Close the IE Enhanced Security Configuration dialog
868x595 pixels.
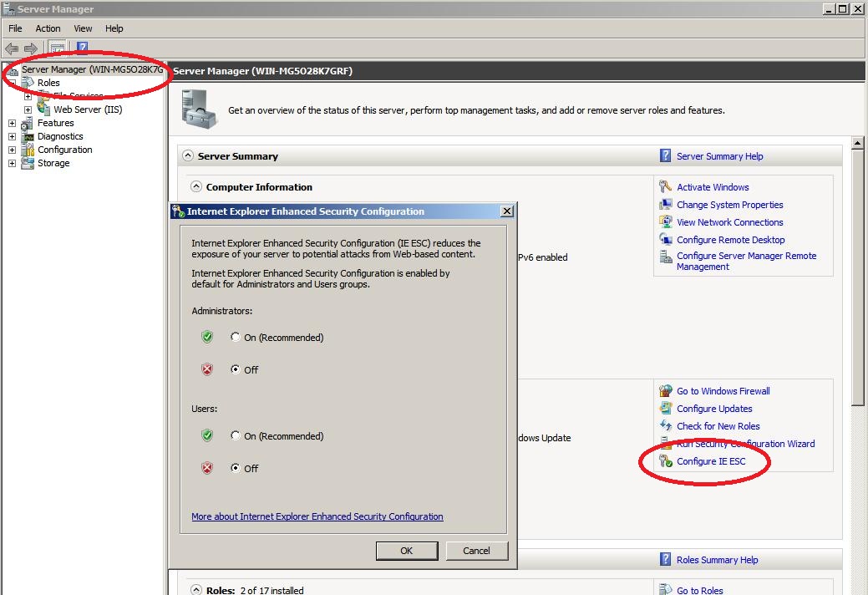pyautogui.click(x=506, y=211)
